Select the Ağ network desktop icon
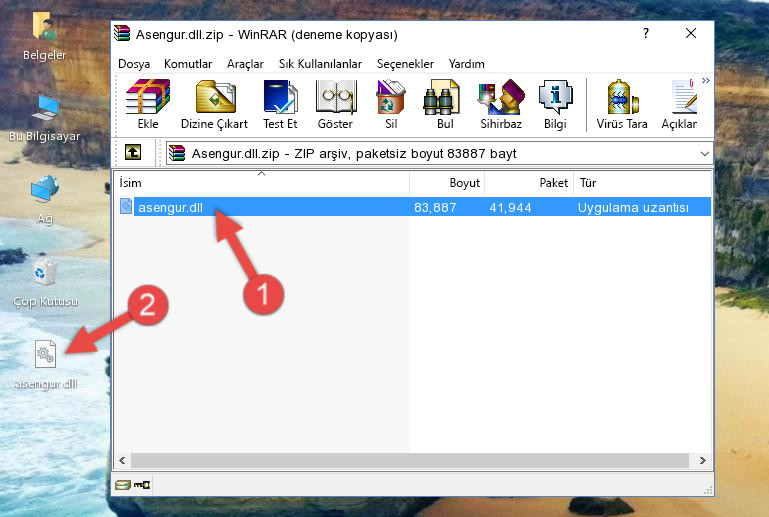769x517 pixels. pyautogui.click(x=45, y=200)
